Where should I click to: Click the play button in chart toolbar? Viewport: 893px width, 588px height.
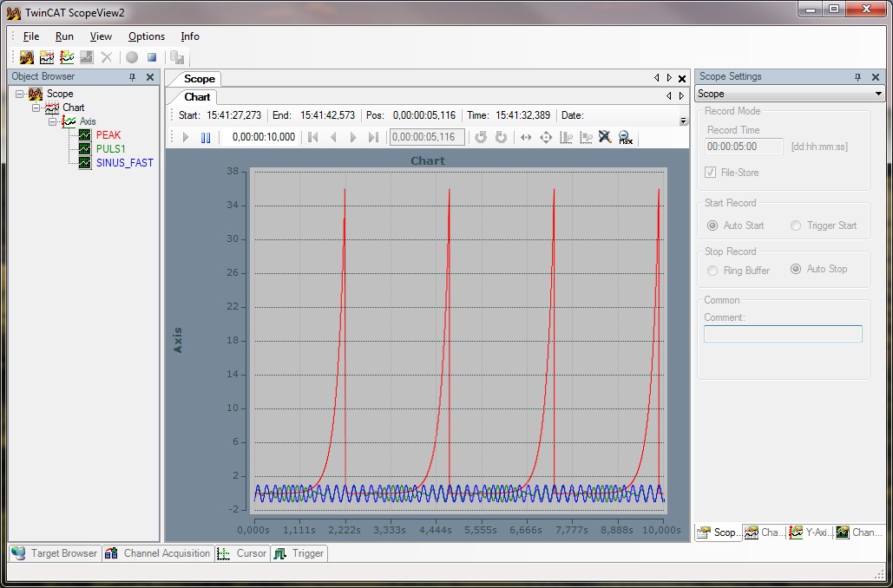(185, 137)
